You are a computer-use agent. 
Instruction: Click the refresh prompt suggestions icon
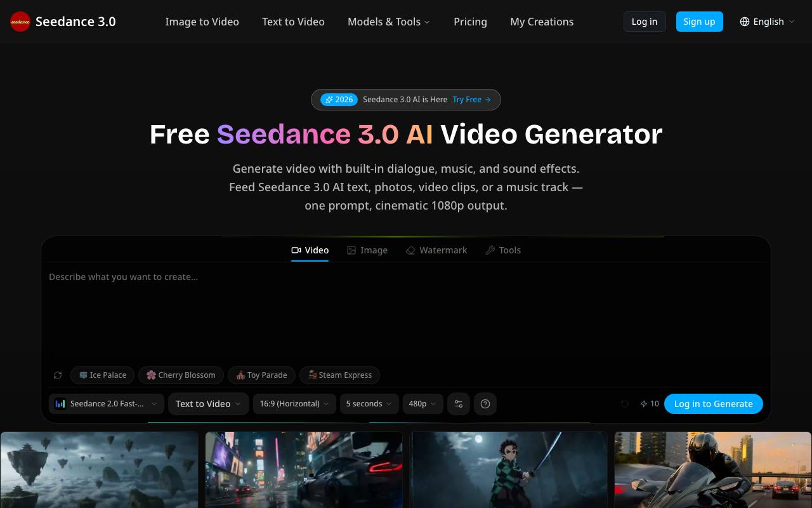point(58,375)
